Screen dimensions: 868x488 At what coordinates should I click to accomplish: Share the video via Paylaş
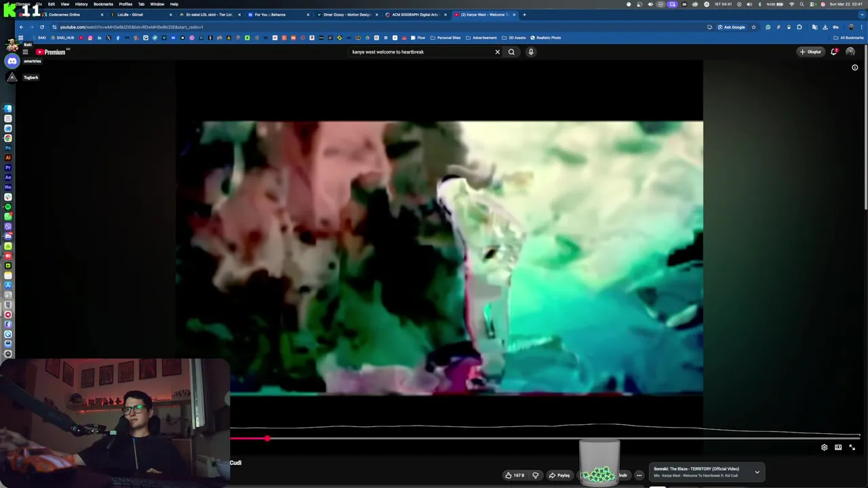[x=559, y=475]
